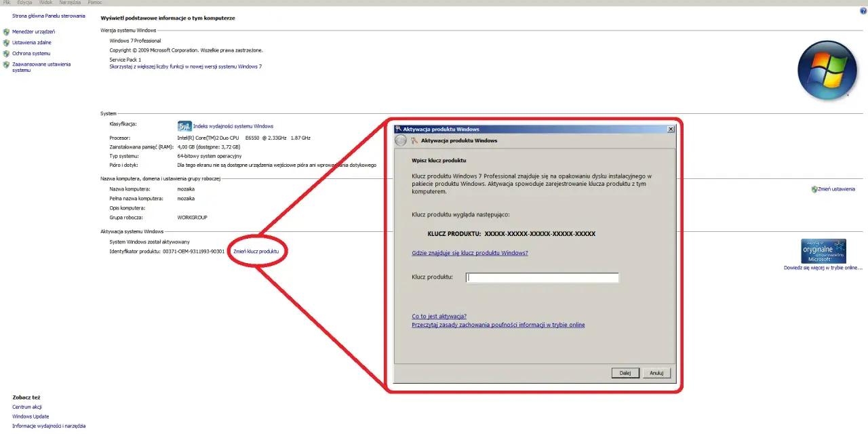Open the Narzędzia menu
Screen dimensions: 868x434
point(70,3)
